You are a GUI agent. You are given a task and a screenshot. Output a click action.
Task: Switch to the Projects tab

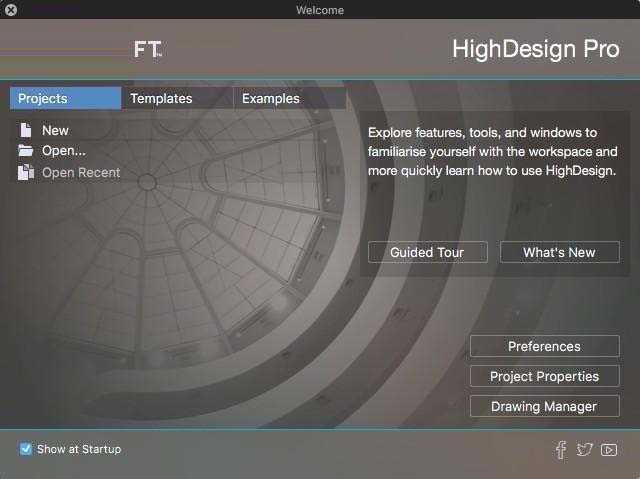pos(65,98)
